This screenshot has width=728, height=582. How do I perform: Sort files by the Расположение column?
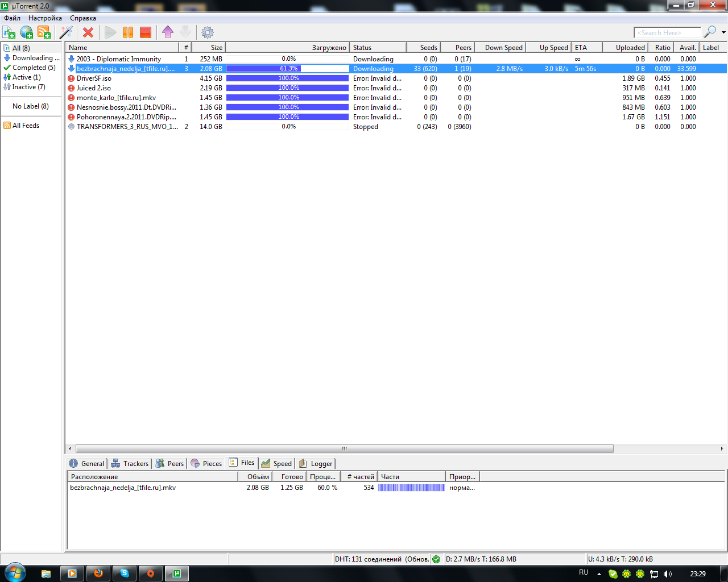152,477
